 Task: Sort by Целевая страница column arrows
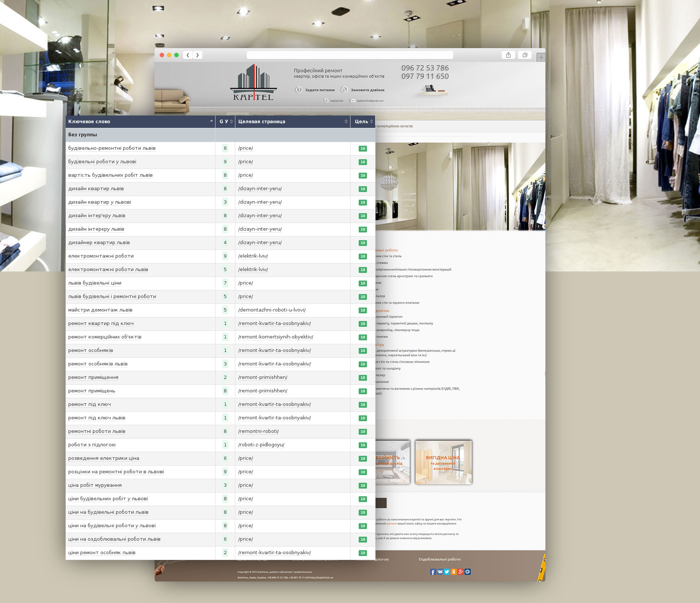click(x=346, y=122)
